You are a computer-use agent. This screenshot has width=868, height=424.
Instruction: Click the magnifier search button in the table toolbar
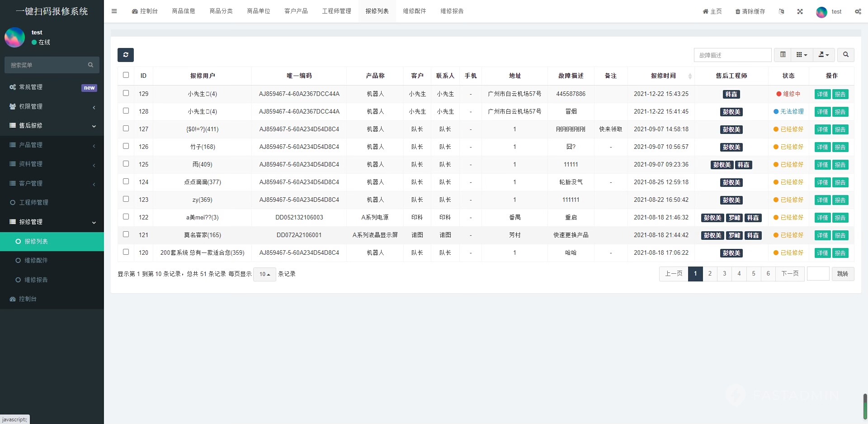pyautogui.click(x=845, y=55)
